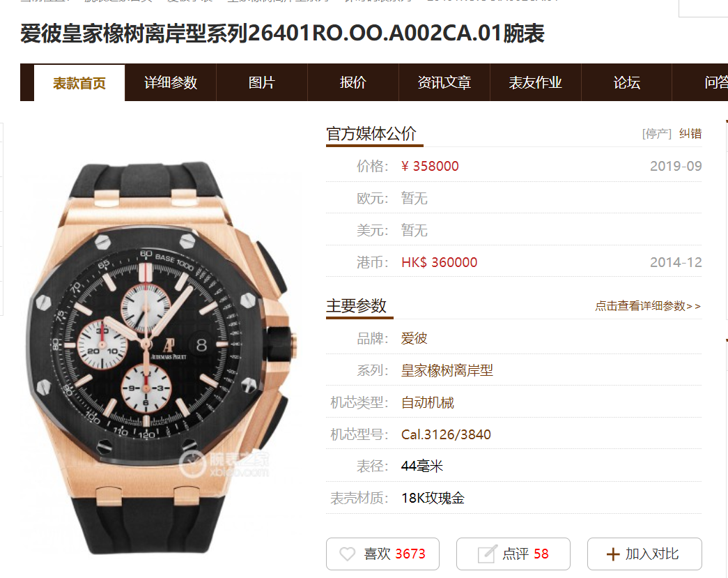Click the 纠错 correction link

[x=690, y=134]
